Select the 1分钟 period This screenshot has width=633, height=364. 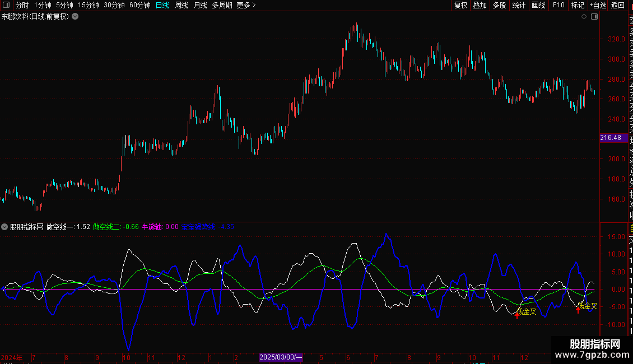tap(43, 5)
